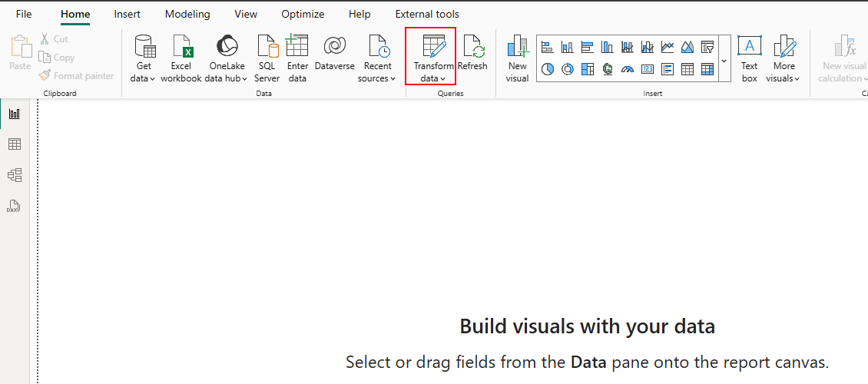Connect to SQL Server data
The image size is (868, 384).
(x=267, y=58)
